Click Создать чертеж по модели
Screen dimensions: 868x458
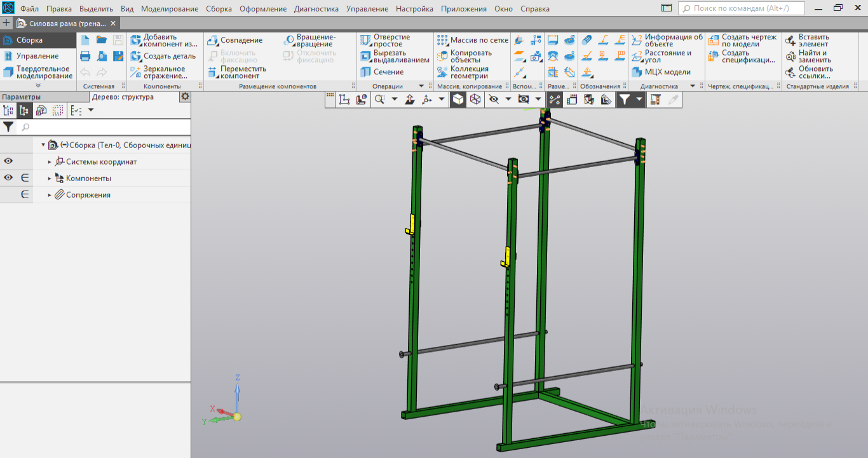743,40
